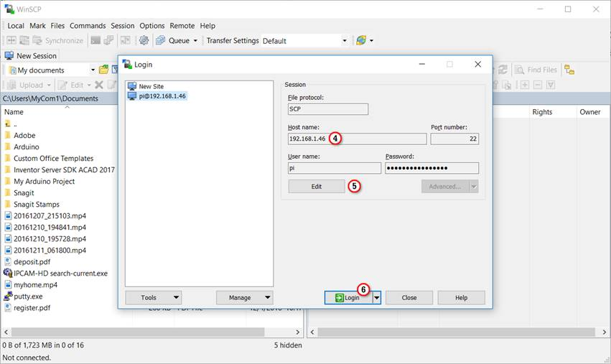Image resolution: width=611 pixels, height=364 pixels.
Task: Click the remote panel horizontal scrollbar
Action: (x=458, y=332)
